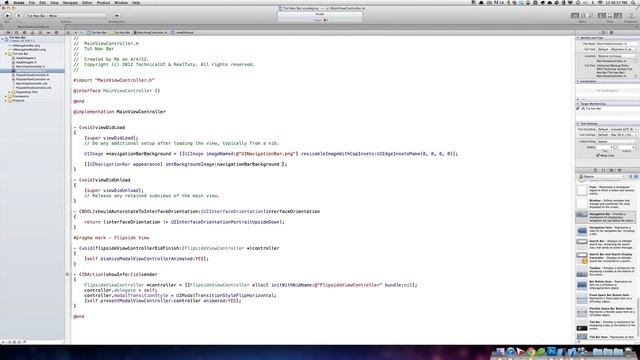The height and width of the screenshot is (360, 640).
Task: Show the Project navigator icon
Action: [9, 33]
